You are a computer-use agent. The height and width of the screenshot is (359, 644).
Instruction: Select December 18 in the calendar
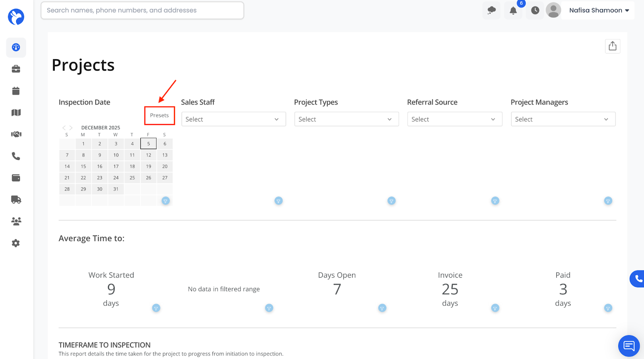132,166
